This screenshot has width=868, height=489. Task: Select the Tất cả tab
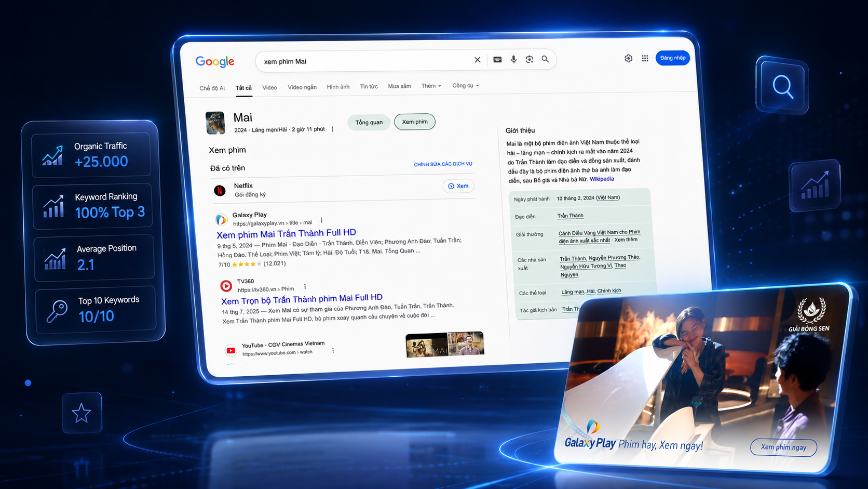pyautogui.click(x=243, y=88)
